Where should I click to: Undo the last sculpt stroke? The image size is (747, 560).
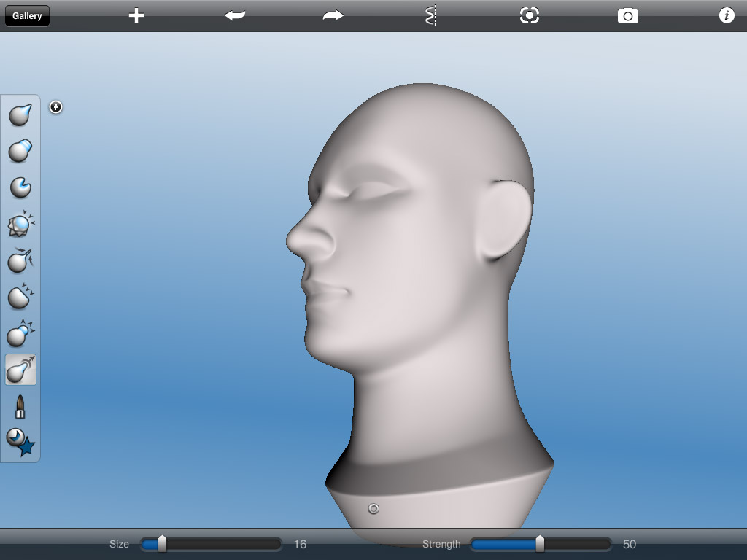pos(234,15)
